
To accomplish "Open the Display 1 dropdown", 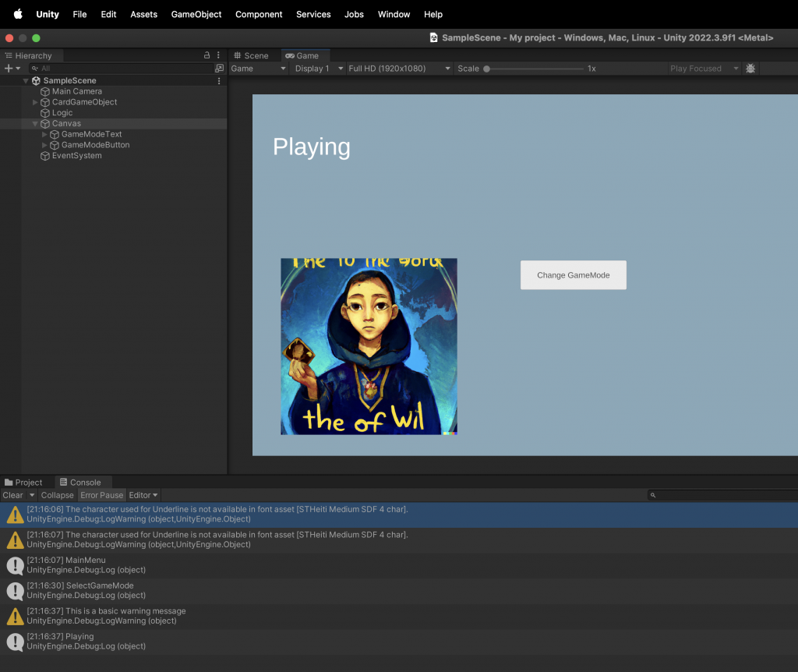I will 319,69.
